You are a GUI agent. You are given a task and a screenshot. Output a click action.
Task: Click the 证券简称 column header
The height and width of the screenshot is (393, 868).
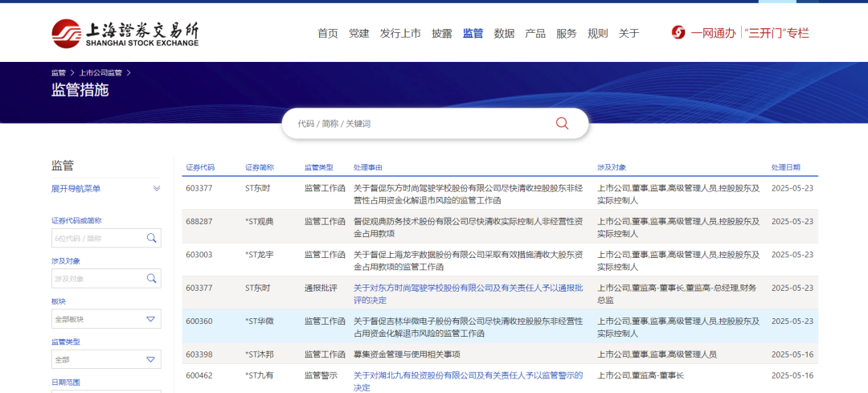(x=260, y=167)
